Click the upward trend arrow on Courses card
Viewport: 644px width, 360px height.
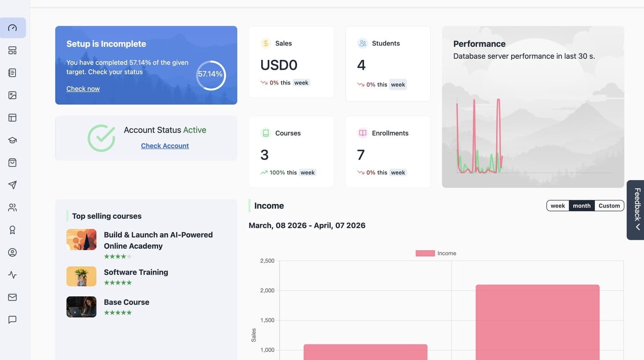264,173
